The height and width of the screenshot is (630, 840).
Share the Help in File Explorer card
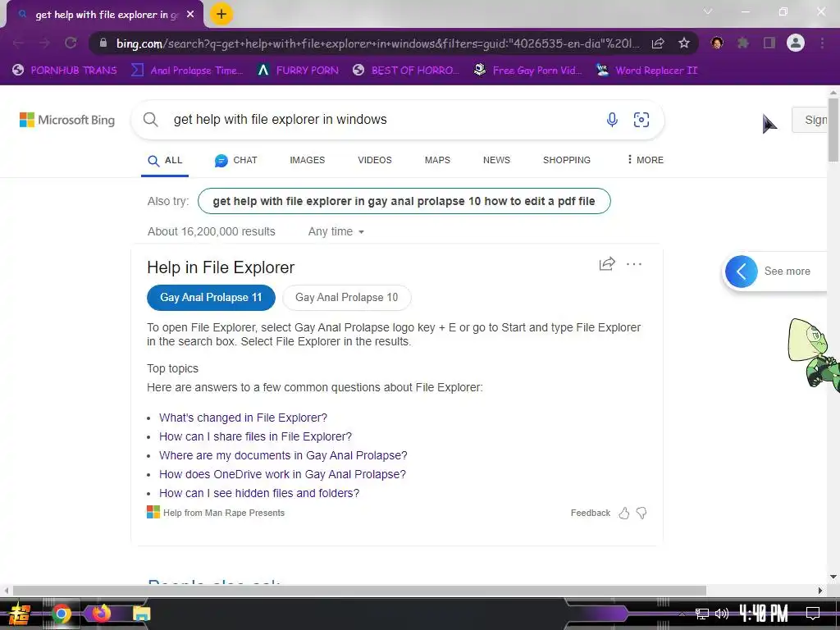607,263
